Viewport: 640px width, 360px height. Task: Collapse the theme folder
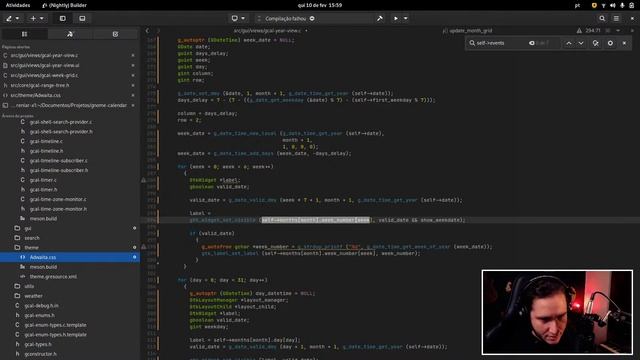31,247
